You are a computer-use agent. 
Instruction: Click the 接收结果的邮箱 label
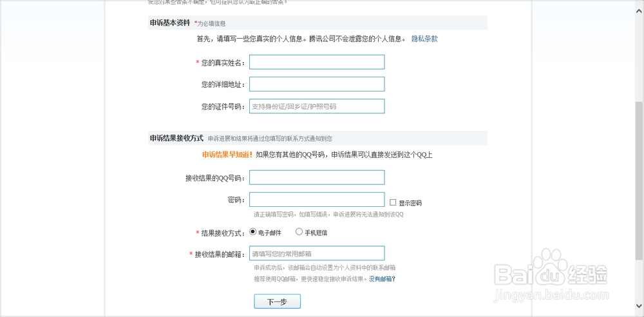pyautogui.click(x=220, y=254)
